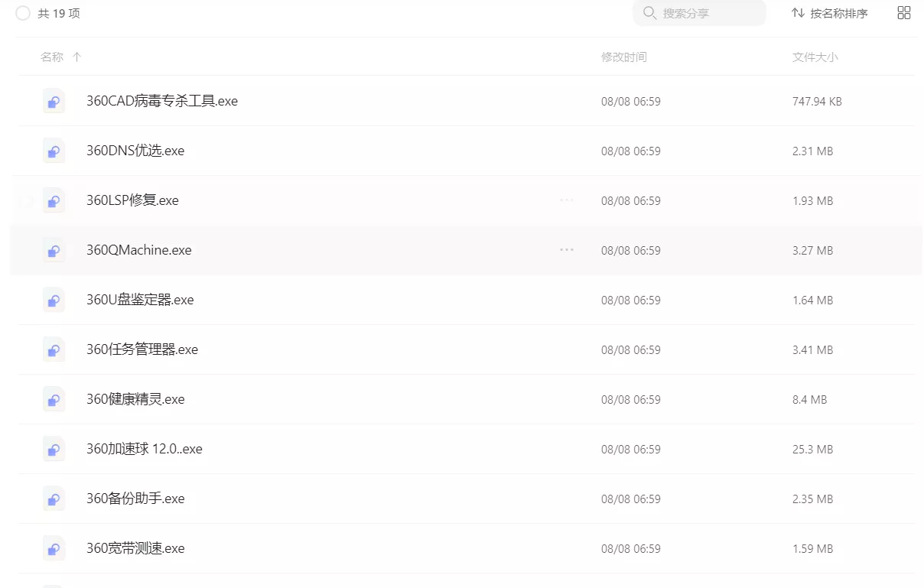Click the file icon for 360加速球 12.0..exe
The width and height of the screenshot is (924, 588).
point(54,449)
